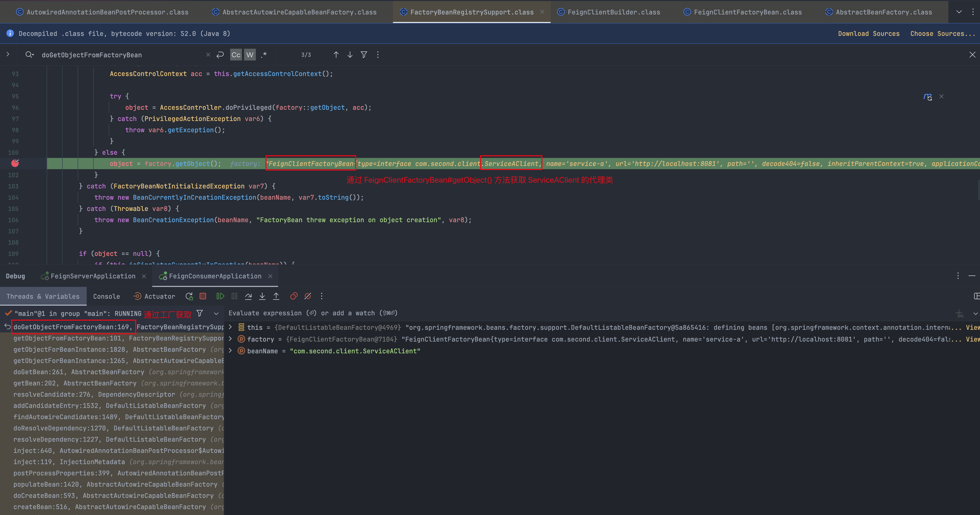Expand the 'factory' variable node
The image size is (980, 515).
230,339
